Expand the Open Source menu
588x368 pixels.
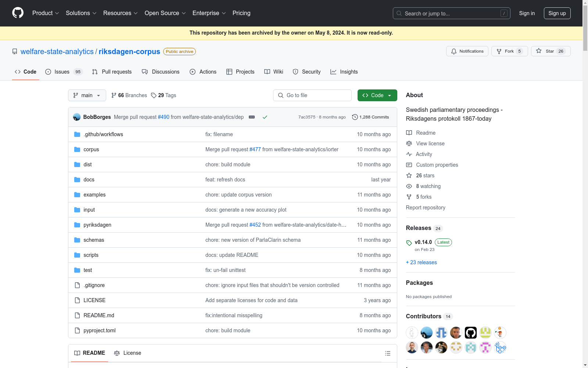tap(165, 13)
